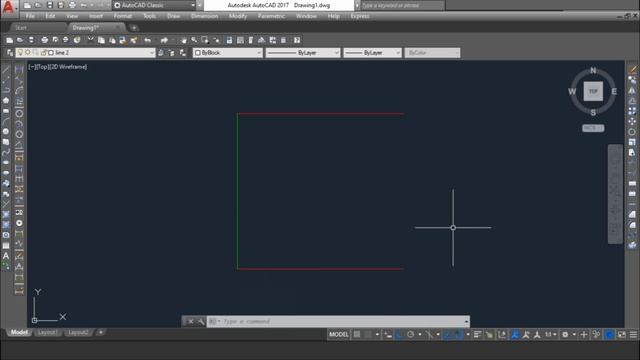
Task: Click the line 2 layer color swatch
Action: (51, 53)
